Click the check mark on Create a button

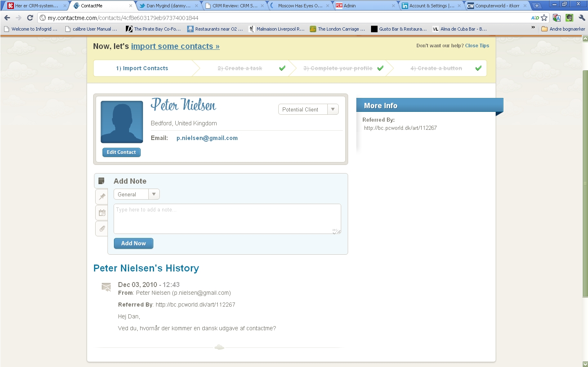(x=478, y=68)
